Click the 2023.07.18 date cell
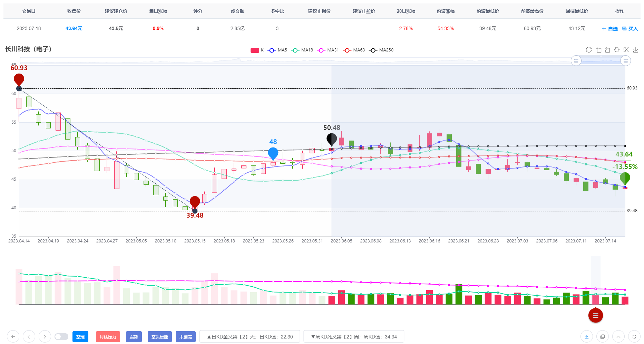Image resolution: width=644 pixels, height=344 pixels. pos(29,28)
